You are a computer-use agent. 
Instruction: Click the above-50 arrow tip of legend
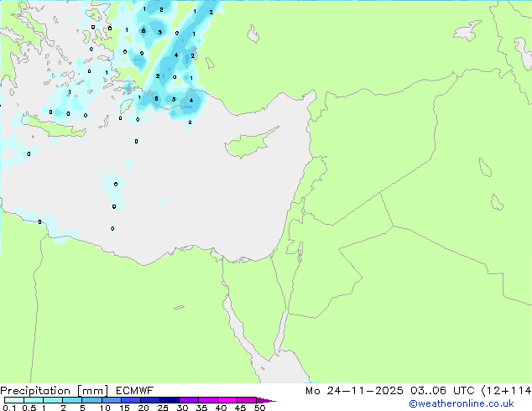pos(266,400)
